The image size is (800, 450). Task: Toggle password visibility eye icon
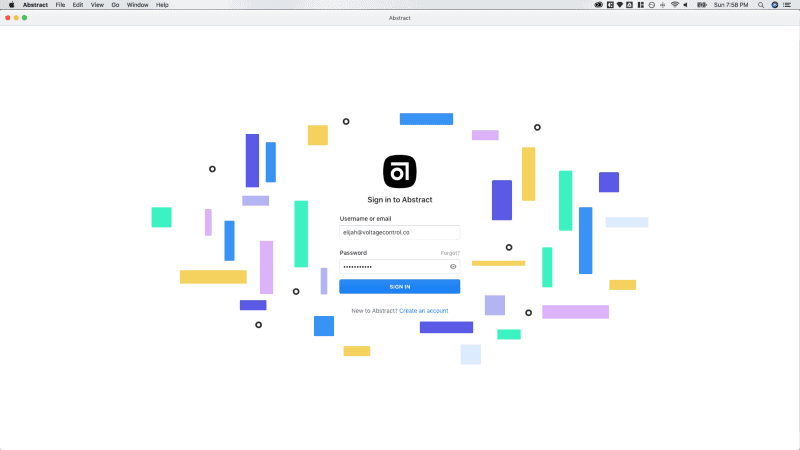[453, 266]
